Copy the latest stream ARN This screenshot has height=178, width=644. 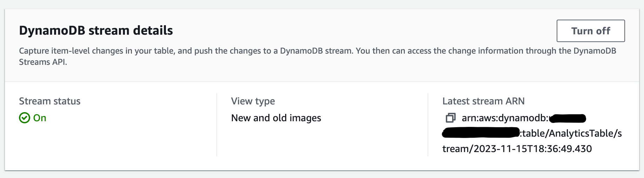pos(450,118)
